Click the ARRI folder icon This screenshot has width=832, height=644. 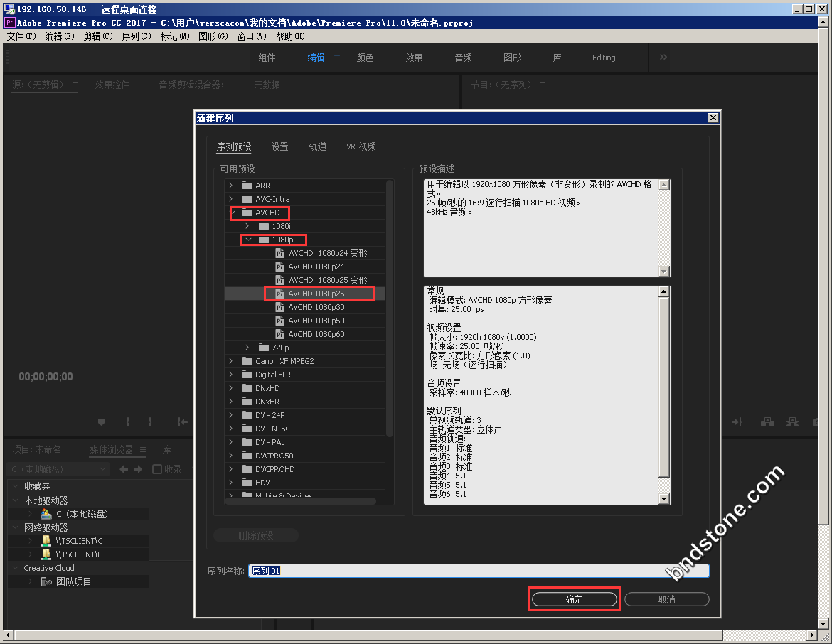[x=247, y=186]
